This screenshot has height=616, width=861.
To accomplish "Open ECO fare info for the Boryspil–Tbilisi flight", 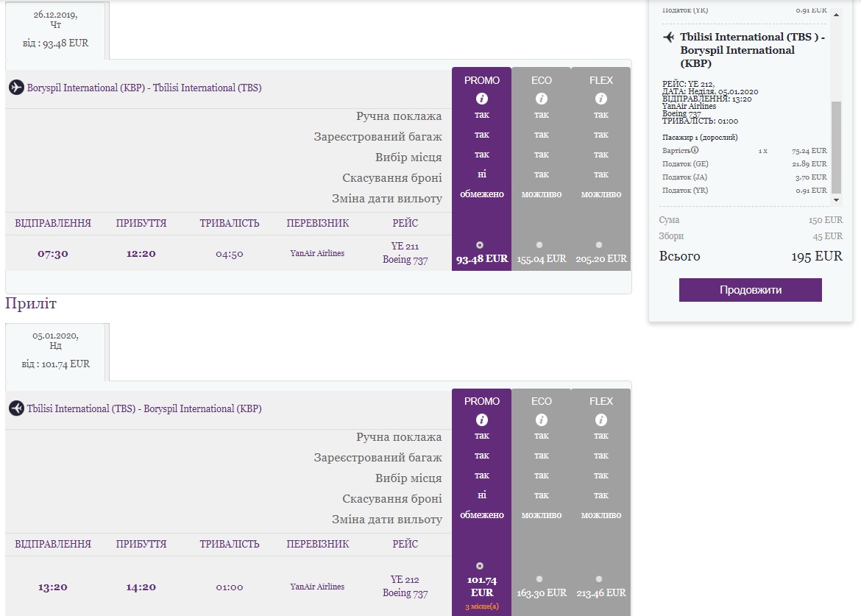I will coord(542,99).
